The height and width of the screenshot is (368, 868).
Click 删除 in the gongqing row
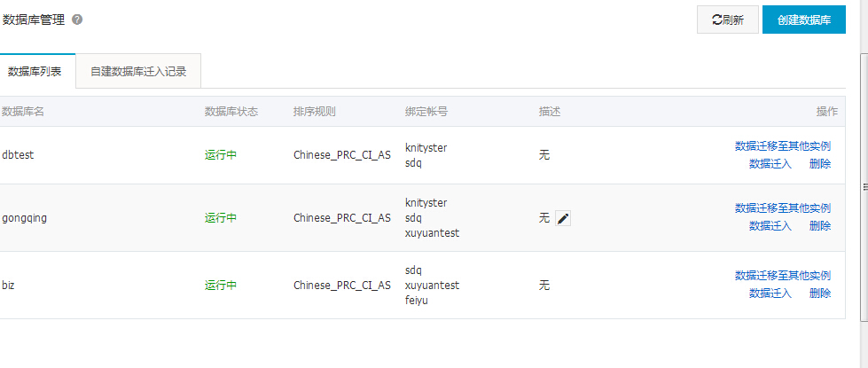point(820,225)
